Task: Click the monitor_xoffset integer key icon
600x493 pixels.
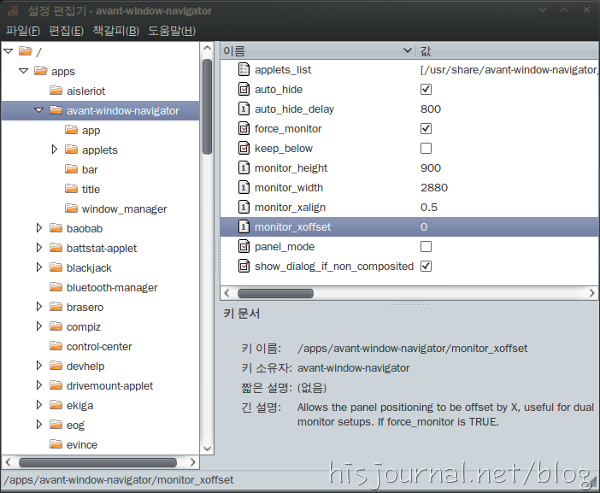Action: pos(244,227)
